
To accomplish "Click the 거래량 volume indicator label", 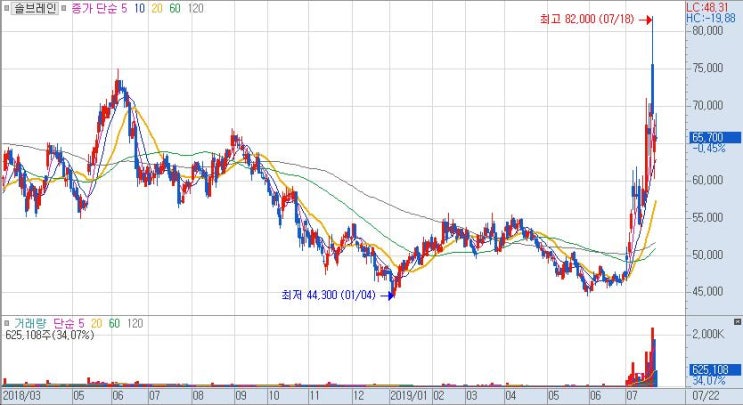I will [x=30, y=324].
